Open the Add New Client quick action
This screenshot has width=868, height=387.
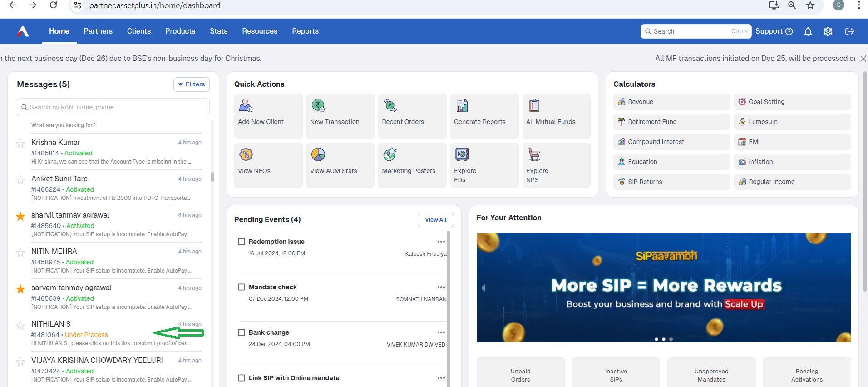coord(268,116)
